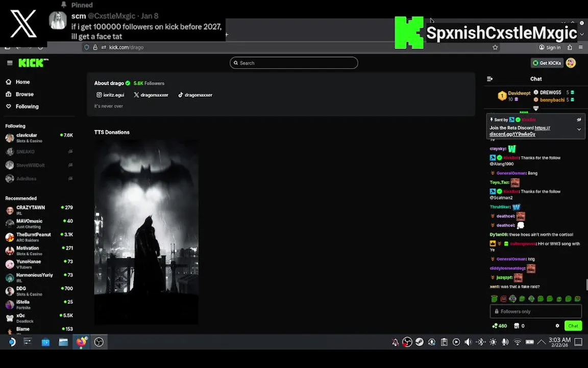The height and width of the screenshot is (368, 588).
Task: Open TheBurntPeanut recommended channel
Action: pos(39,237)
